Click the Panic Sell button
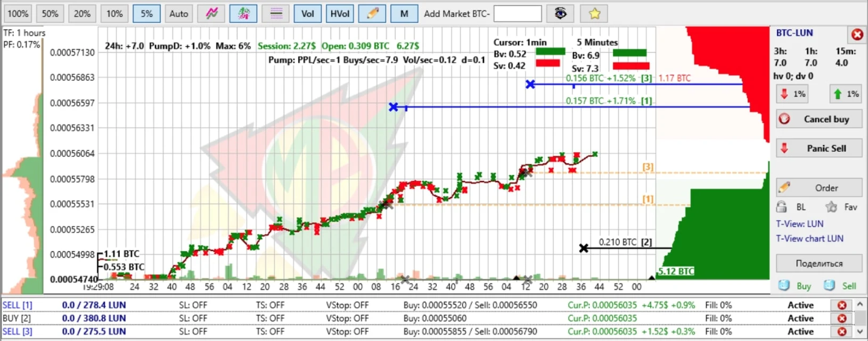This screenshot has width=868, height=341. click(819, 148)
